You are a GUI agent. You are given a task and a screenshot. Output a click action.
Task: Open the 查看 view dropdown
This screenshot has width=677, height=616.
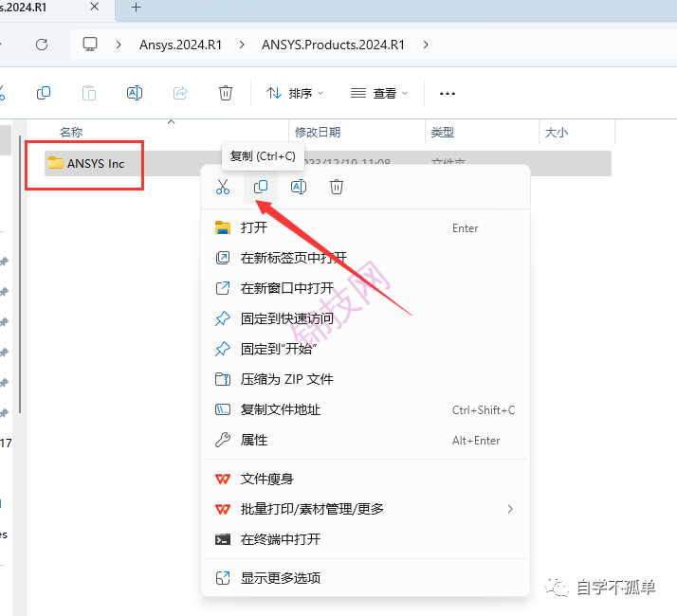379,93
